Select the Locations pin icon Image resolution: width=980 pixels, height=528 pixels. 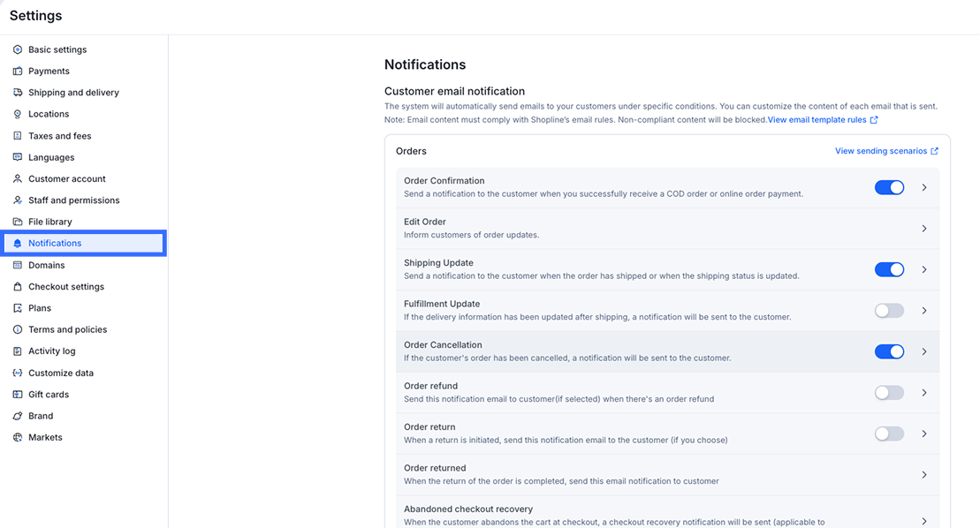pos(18,114)
